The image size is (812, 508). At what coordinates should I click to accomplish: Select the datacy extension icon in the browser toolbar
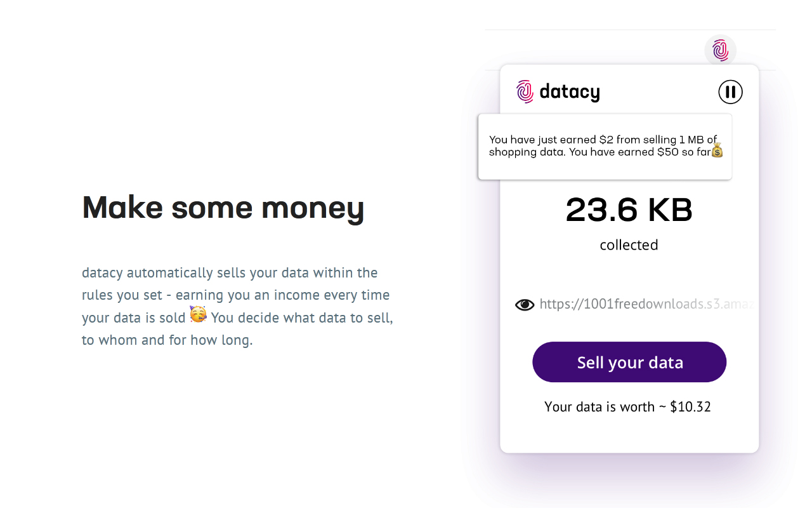720,49
